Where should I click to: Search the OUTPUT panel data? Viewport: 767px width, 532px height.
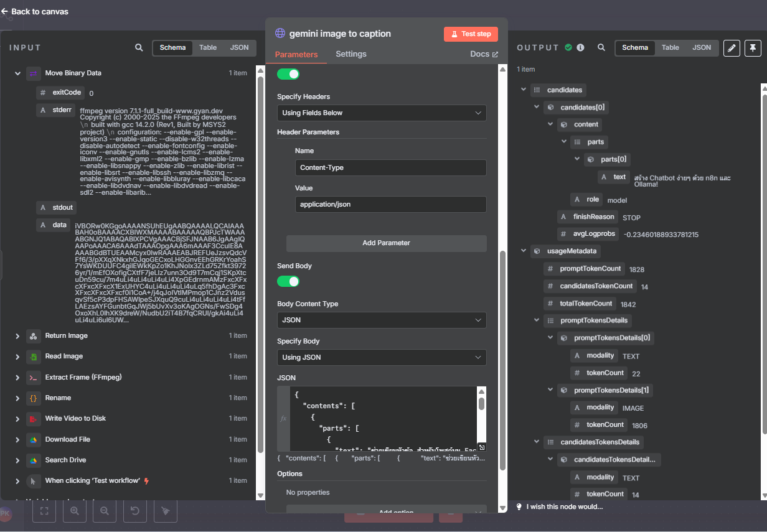point(601,47)
